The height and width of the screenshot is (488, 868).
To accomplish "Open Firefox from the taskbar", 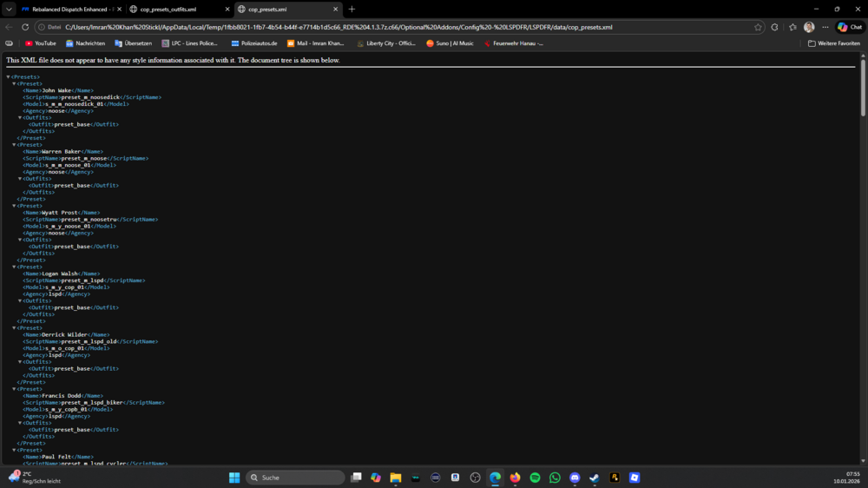I will point(515,478).
